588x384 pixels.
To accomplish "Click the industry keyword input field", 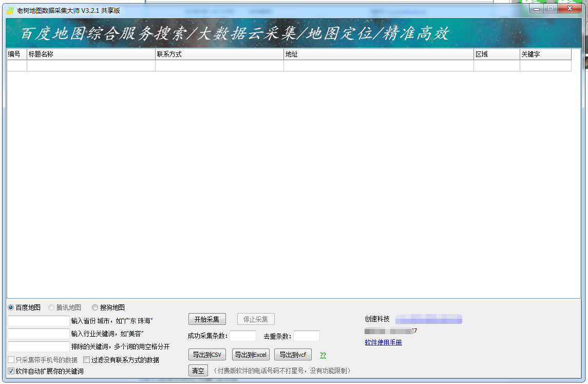I will (39, 334).
